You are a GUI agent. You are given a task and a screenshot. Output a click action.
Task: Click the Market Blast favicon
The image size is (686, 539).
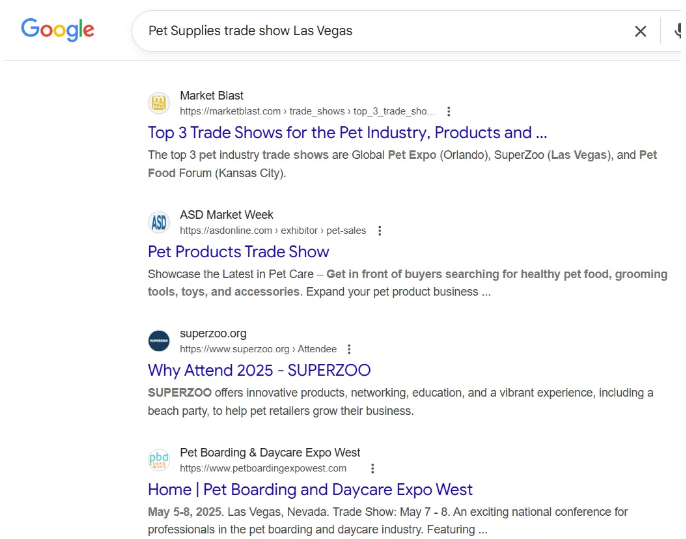coord(159,103)
